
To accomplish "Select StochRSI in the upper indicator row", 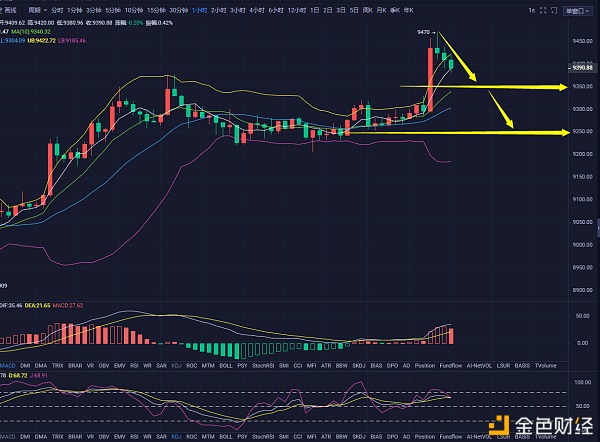I will pyautogui.click(x=263, y=365).
